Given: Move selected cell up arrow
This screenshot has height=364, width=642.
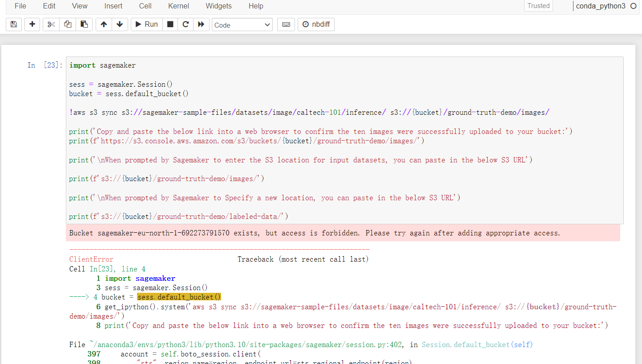Looking at the screenshot, I should coord(104,24).
